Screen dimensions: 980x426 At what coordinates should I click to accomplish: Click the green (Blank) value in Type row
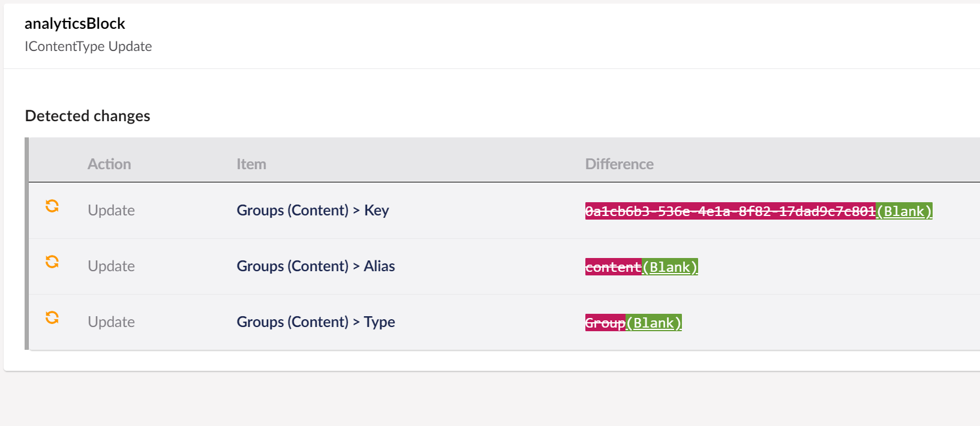coord(654,323)
